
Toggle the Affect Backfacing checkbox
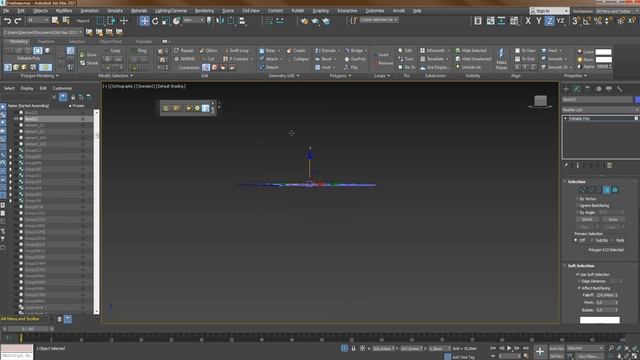click(x=579, y=288)
